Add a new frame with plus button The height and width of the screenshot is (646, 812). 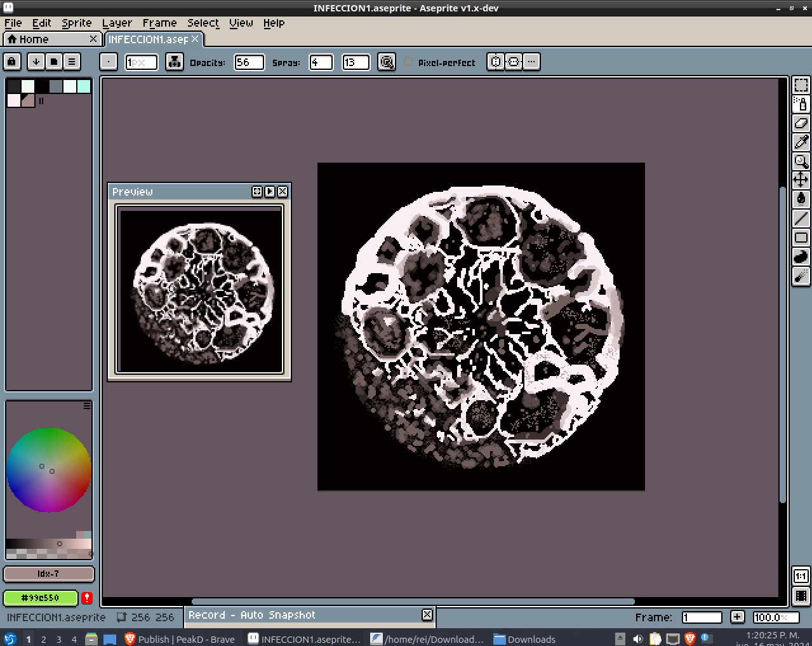click(x=737, y=617)
